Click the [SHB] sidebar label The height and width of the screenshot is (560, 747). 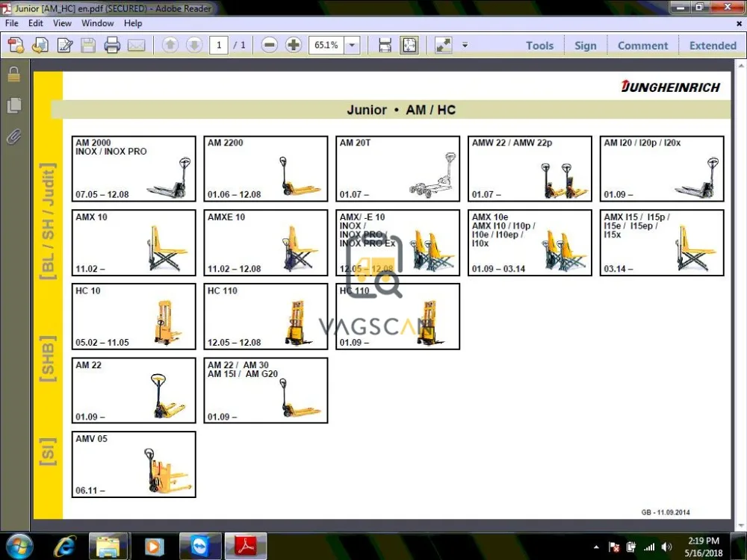(x=48, y=358)
